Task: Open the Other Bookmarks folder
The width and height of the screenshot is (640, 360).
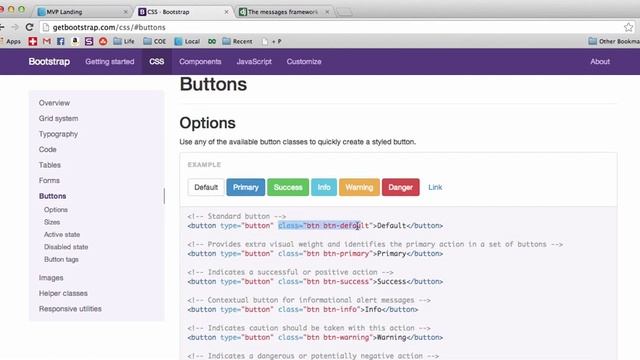Action: pyautogui.click(x=614, y=41)
